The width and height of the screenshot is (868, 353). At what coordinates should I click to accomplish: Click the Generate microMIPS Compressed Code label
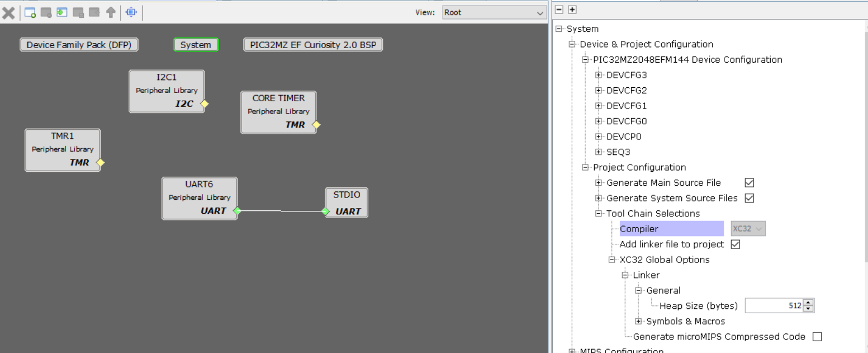click(x=719, y=337)
